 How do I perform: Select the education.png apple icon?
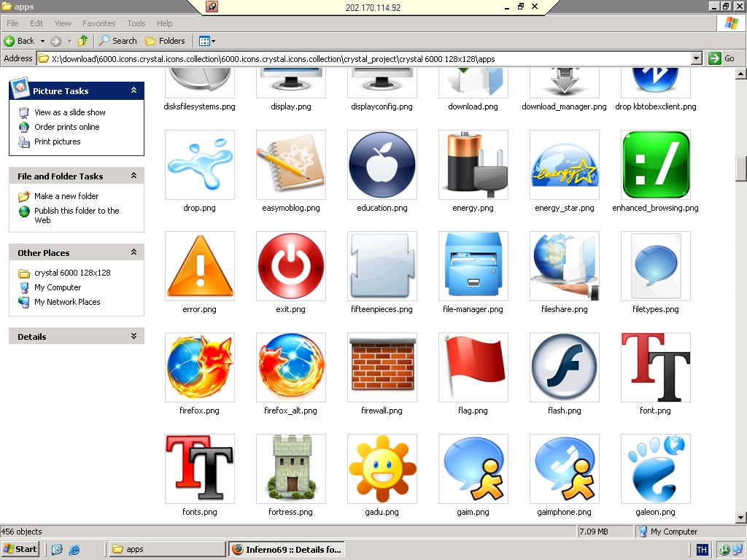click(382, 165)
